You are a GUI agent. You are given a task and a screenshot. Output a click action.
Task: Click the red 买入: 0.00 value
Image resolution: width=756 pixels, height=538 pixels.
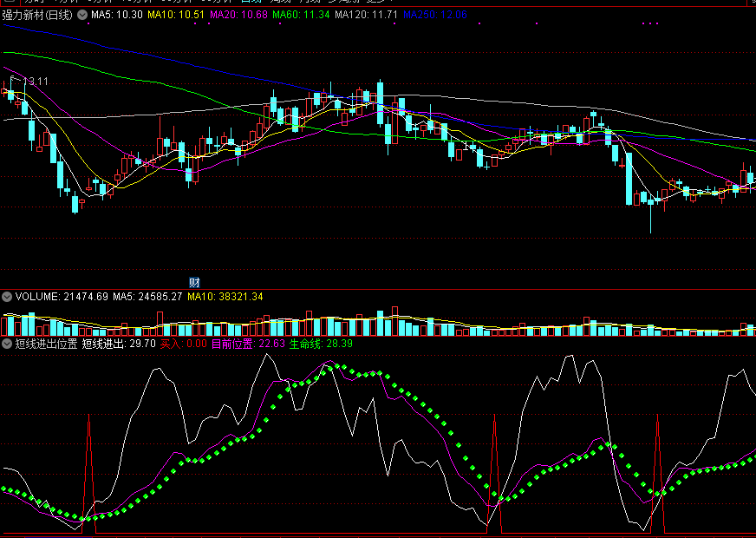point(183,344)
